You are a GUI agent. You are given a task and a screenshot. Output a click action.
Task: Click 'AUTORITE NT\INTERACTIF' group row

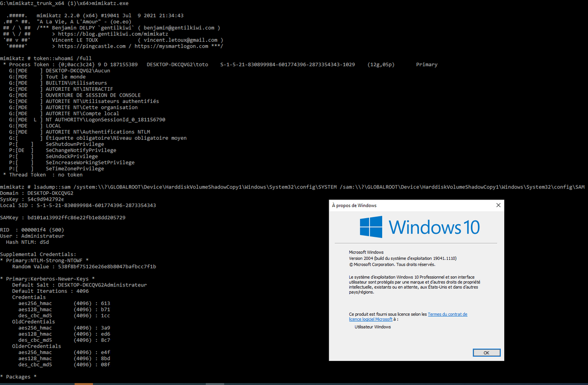click(61, 89)
